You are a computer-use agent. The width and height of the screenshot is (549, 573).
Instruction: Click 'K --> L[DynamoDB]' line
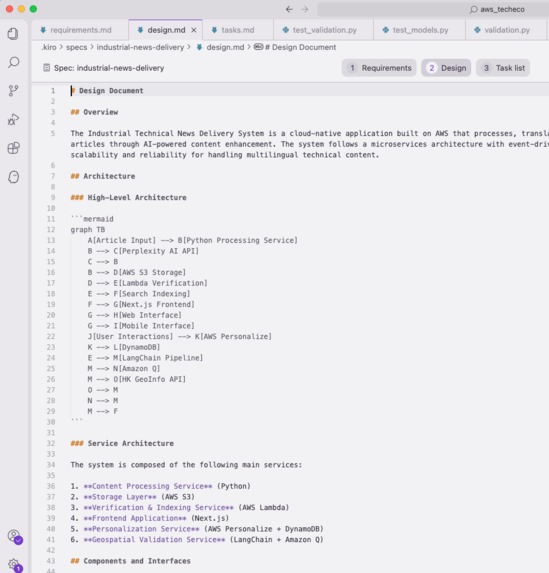(124, 347)
